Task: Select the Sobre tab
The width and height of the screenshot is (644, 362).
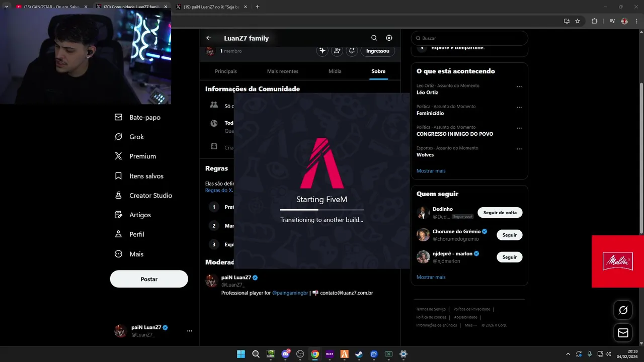Action: 378,71
